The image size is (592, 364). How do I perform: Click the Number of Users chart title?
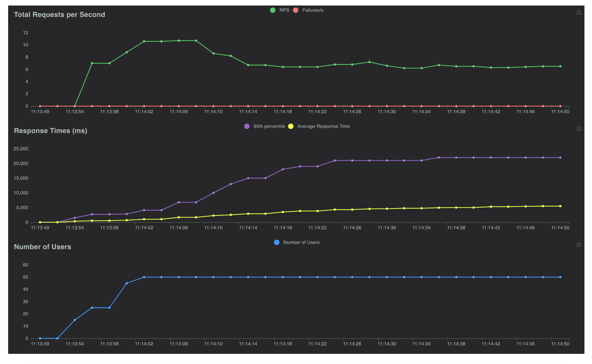pyautogui.click(x=42, y=247)
